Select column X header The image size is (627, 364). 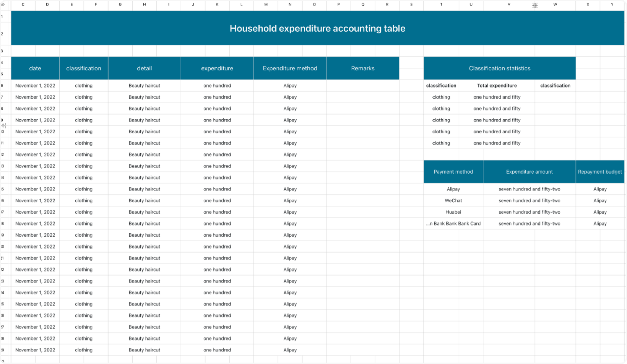588,5
